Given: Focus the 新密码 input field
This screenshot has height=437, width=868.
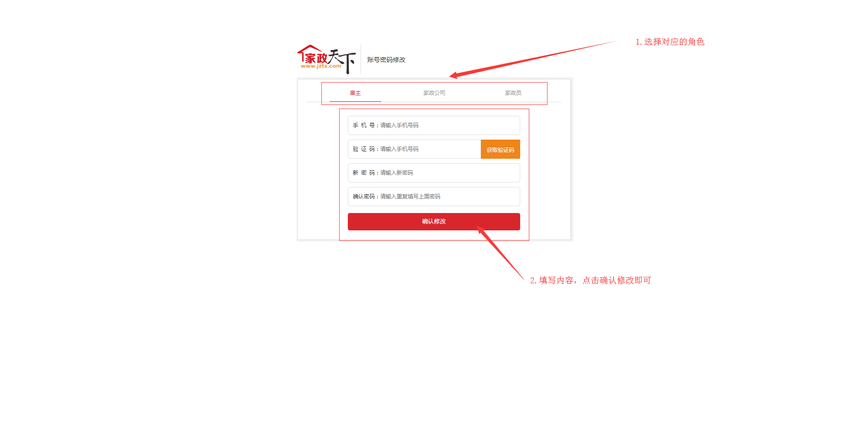Looking at the screenshot, I should 434,173.
